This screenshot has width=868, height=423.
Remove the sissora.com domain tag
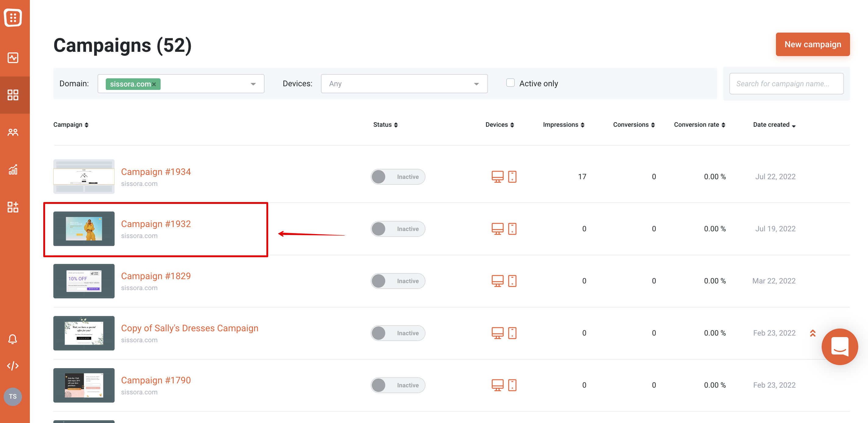(154, 84)
